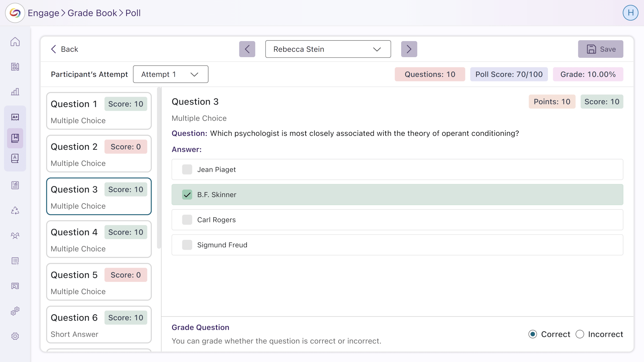This screenshot has height=362, width=644.
Task: Go to next participant arrow button
Action: click(409, 49)
